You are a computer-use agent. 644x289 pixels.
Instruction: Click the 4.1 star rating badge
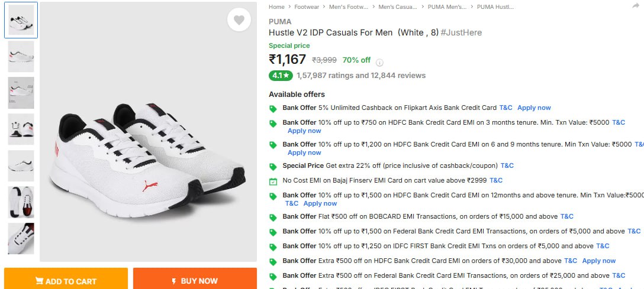click(x=281, y=76)
